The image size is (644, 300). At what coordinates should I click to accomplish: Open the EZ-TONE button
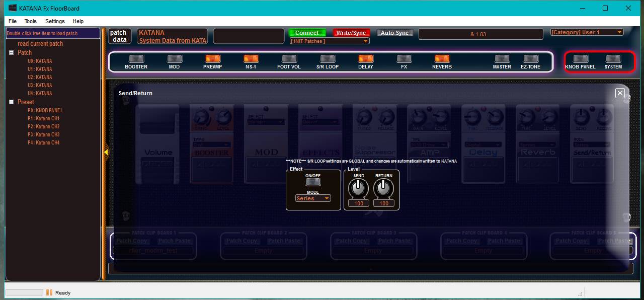[530, 59]
